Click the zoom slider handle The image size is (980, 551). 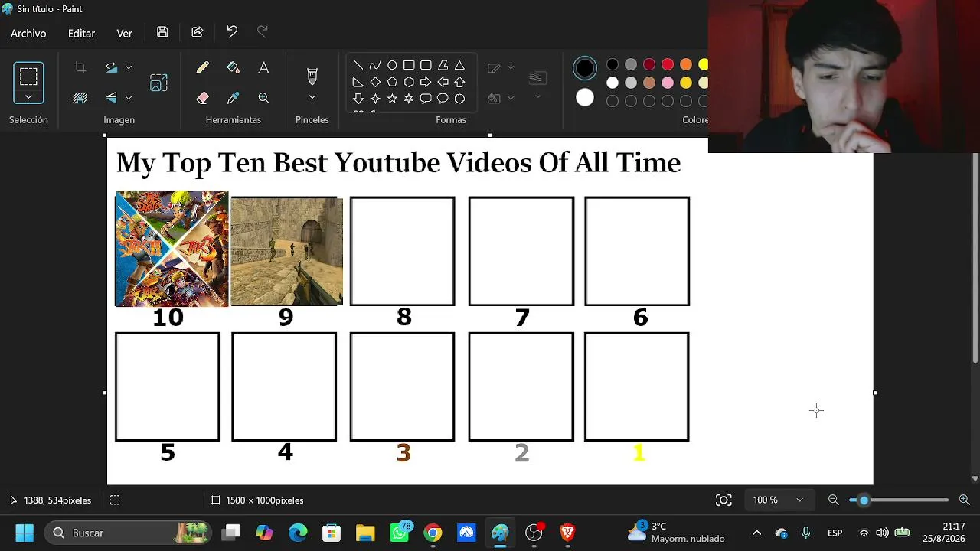[x=864, y=500]
